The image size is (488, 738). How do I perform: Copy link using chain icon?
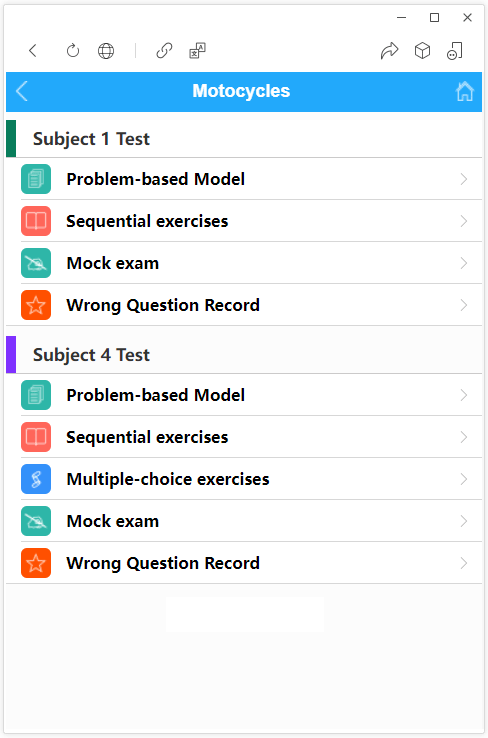click(x=164, y=50)
